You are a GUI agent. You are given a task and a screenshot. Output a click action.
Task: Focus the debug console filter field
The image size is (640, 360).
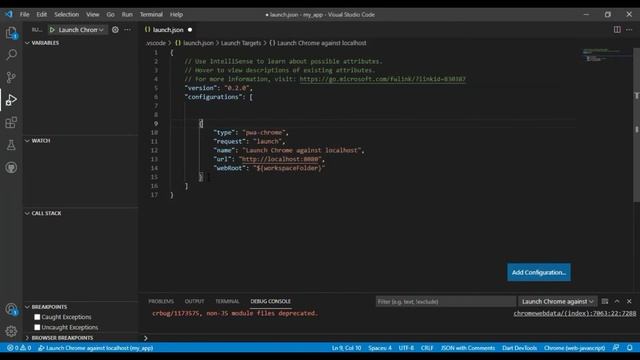click(x=445, y=302)
